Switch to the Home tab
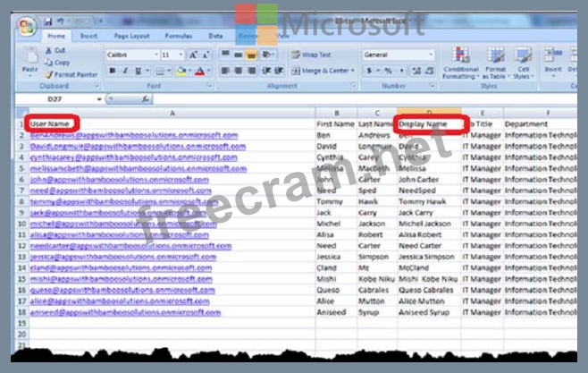This screenshot has width=588, height=373. point(56,36)
